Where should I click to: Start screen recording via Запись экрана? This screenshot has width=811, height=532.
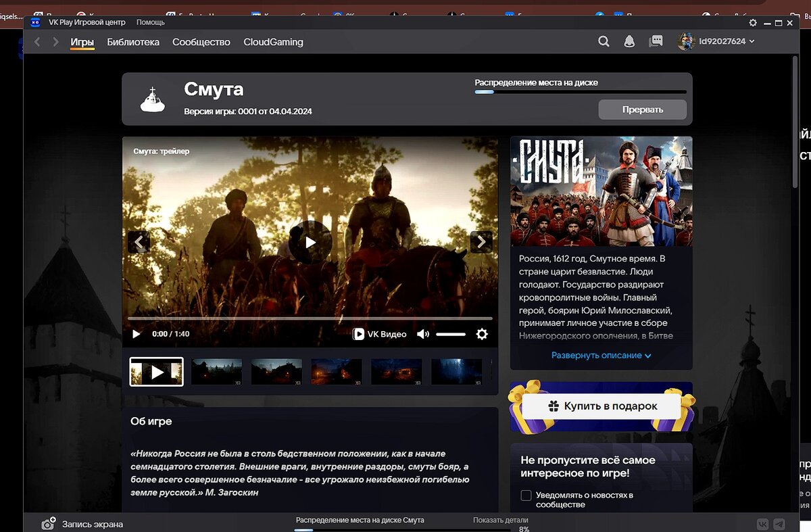82,524
